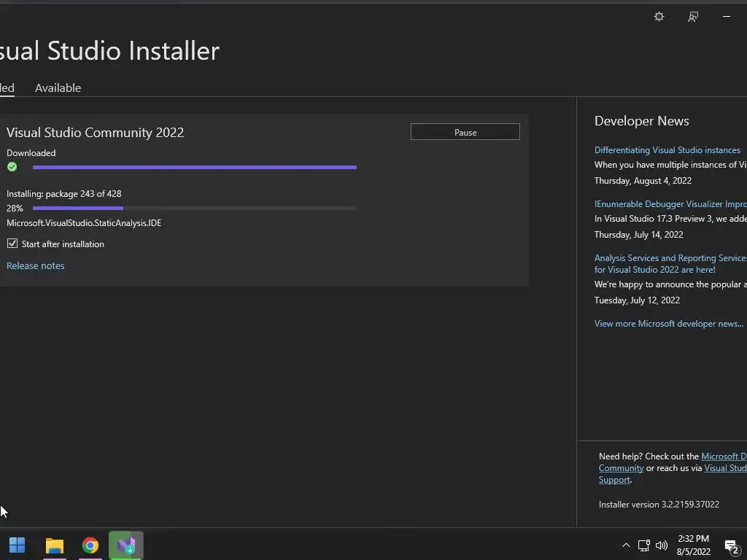The image size is (747, 560).
Task: View more Microsoft developer news
Action: click(669, 323)
